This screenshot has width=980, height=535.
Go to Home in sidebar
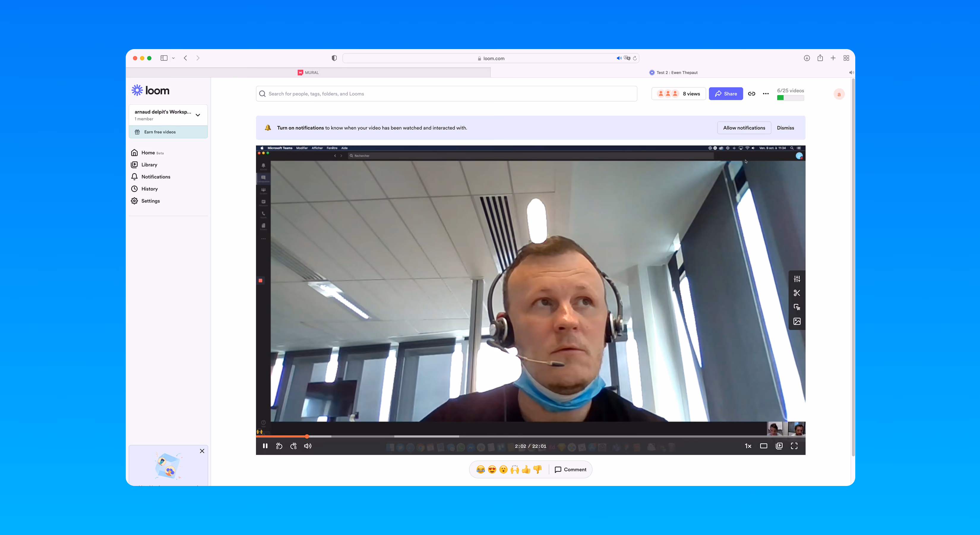[x=147, y=153]
